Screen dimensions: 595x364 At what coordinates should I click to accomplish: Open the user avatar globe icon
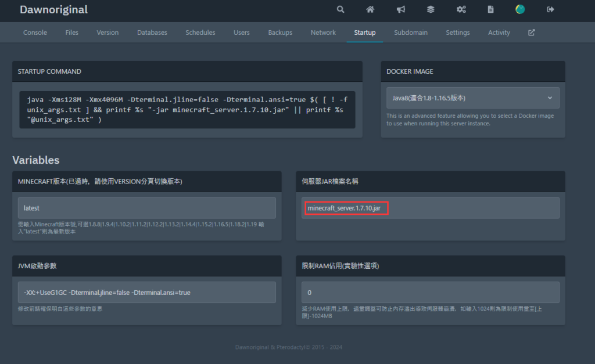tap(520, 9)
